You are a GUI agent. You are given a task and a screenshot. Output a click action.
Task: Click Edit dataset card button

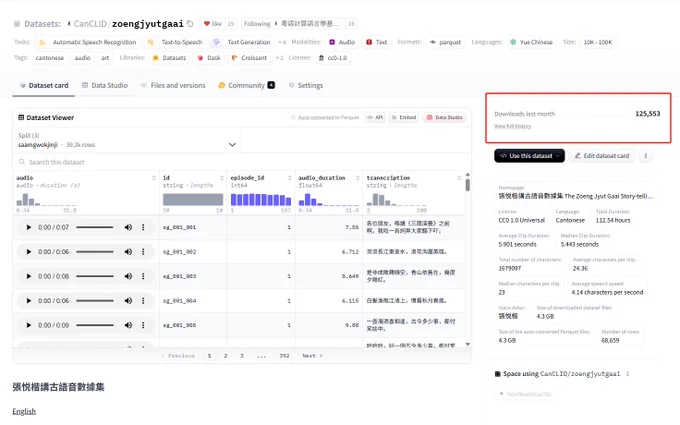tap(602, 156)
